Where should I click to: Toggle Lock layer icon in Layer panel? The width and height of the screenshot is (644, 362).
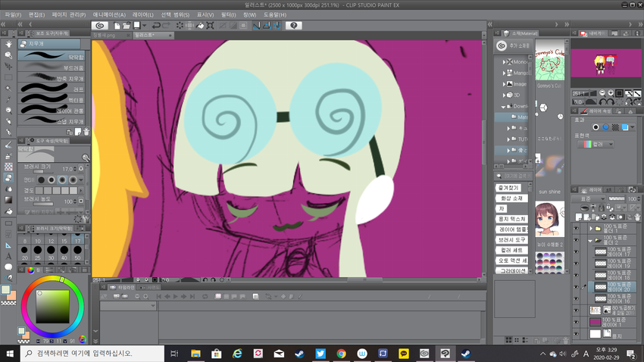(602, 208)
